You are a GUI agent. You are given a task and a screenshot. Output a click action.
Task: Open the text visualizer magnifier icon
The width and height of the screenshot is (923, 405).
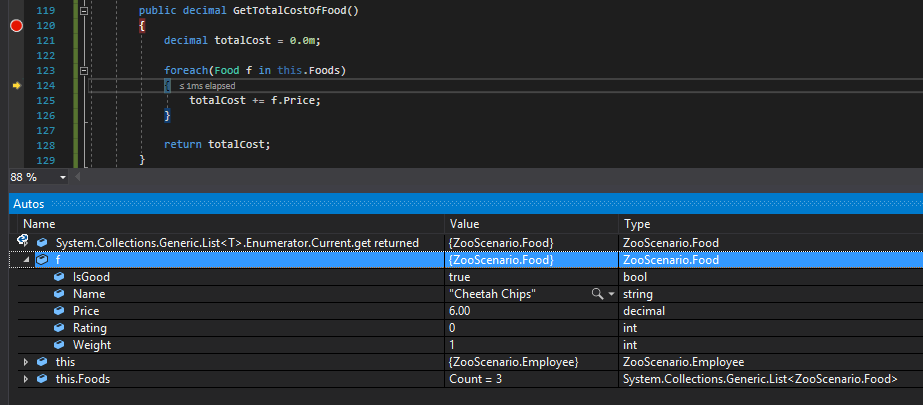597,294
